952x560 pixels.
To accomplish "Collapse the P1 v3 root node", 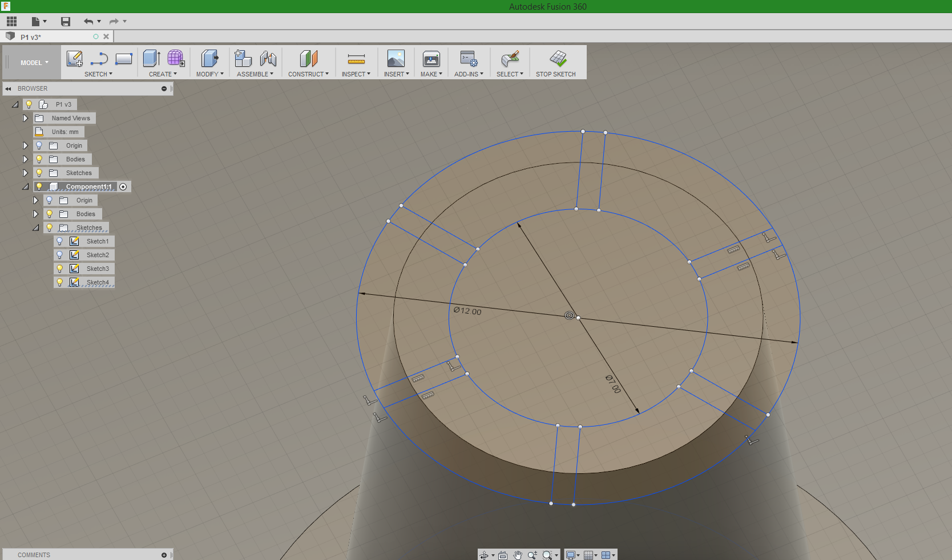I will [15, 104].
